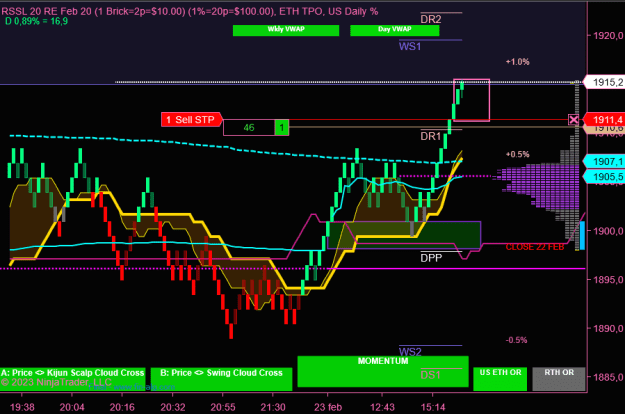Click the 12:43 time axis label
625x414 pixels.
(x=382, y=407)
